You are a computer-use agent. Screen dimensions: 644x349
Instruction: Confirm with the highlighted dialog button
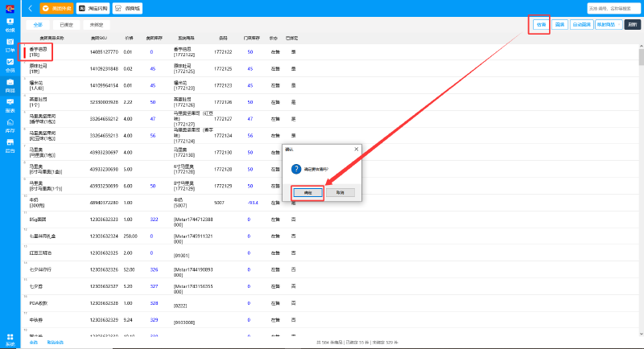(308, 193)
